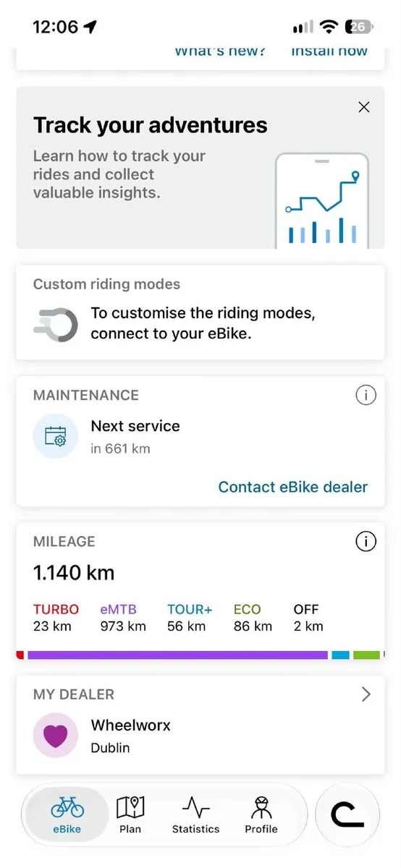This screenshot has height=868, width=401.
Task: Tap the next service calendar icon
Action: tap(56, 436)
